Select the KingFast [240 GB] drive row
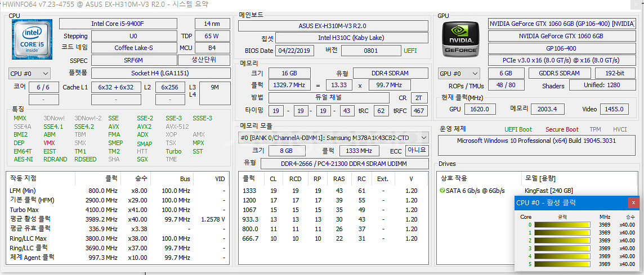The height and width of the screenshot is (275, 644). 536,191
